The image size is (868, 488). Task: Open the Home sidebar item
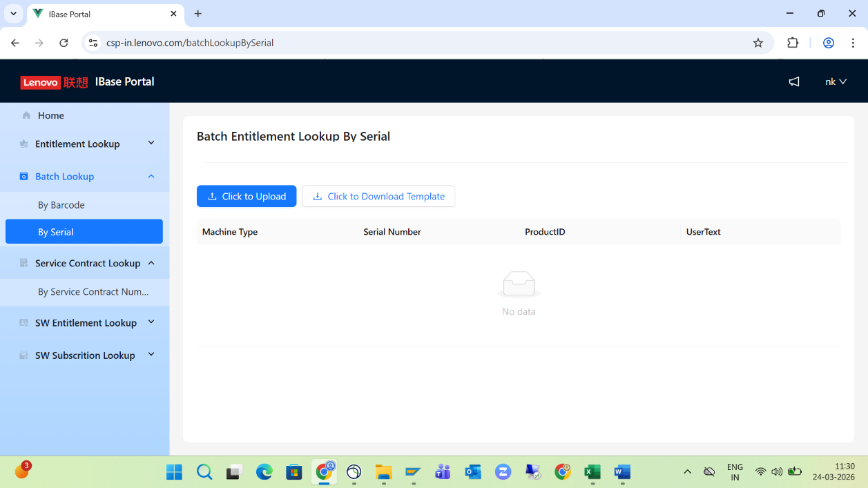(50, 115)
